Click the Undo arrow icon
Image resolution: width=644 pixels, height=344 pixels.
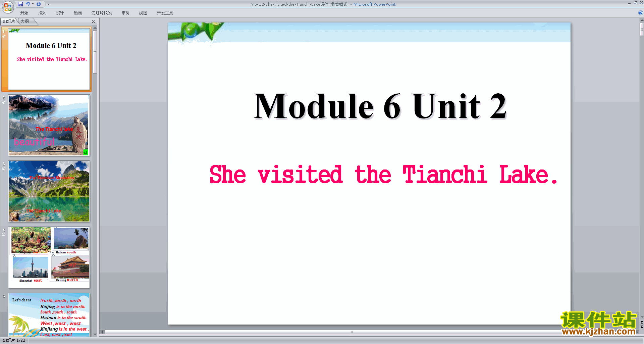(28, 4)
